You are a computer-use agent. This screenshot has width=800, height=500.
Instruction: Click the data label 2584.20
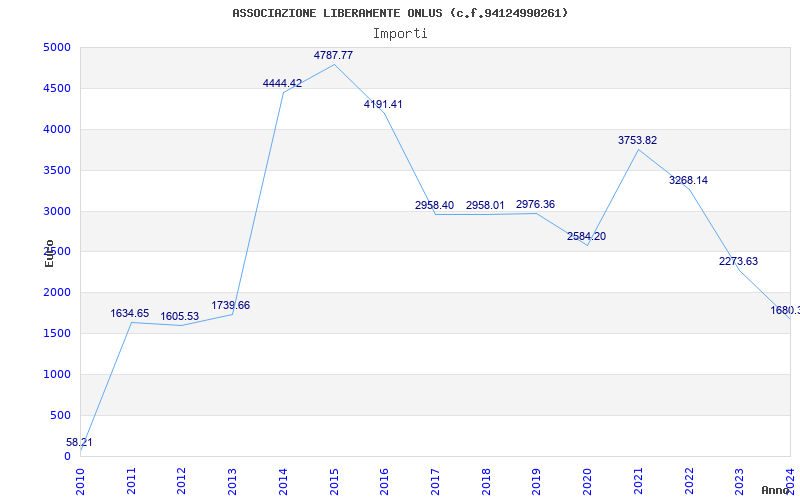pyautogui.click(x=586, y=236)
